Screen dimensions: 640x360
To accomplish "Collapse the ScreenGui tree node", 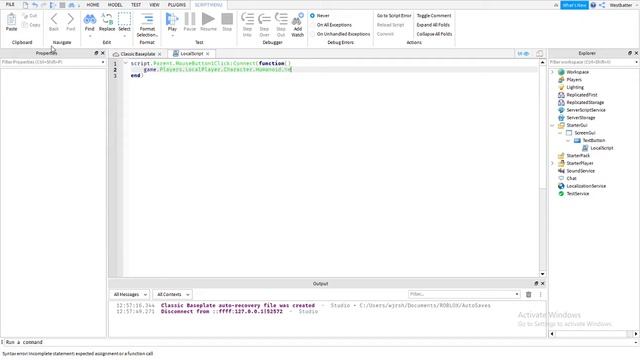I will click(560, 133).
